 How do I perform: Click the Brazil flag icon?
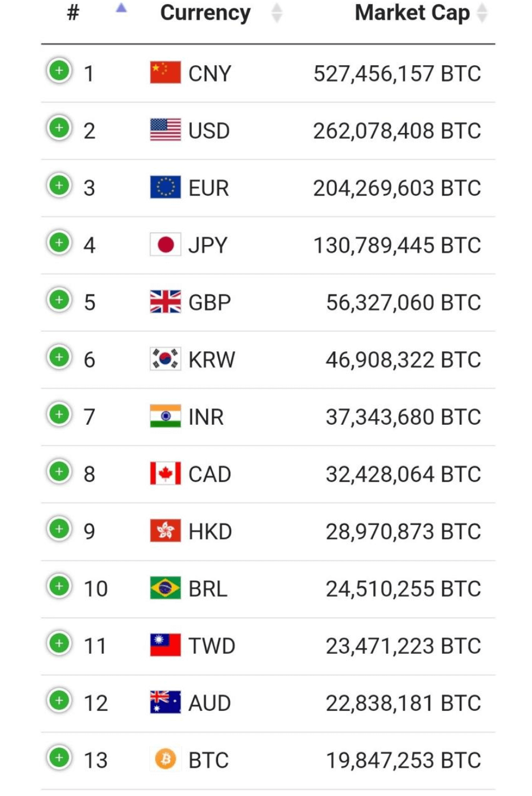point(166,588)
